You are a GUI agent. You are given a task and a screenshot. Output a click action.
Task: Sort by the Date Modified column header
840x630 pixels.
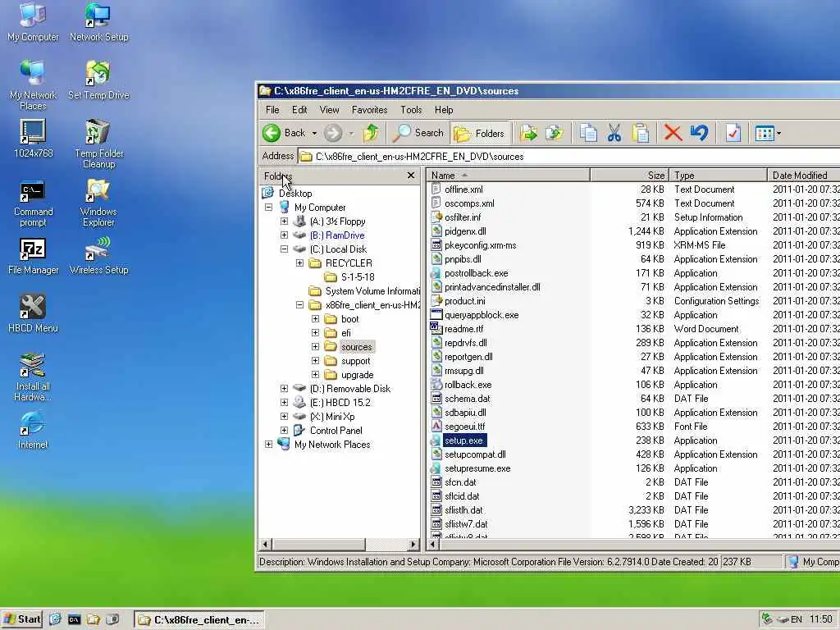[x=804, y=176]
